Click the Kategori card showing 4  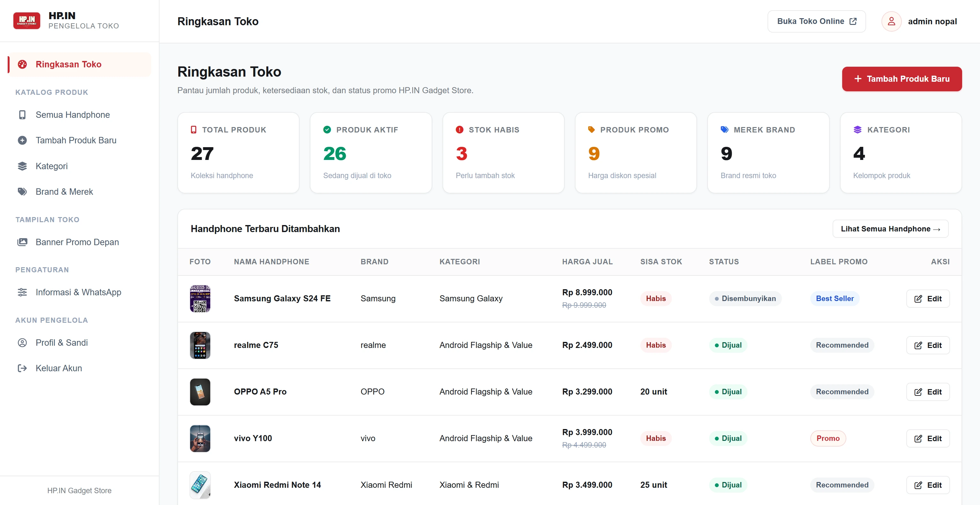coord(901,153)
